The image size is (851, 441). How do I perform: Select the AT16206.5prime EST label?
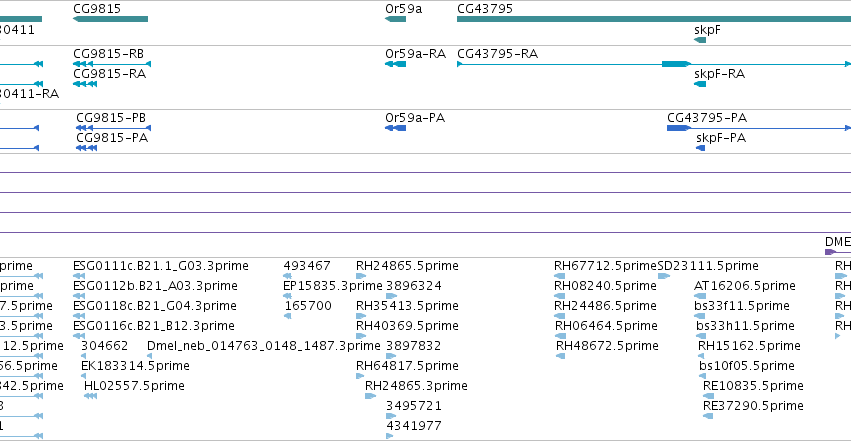tap(745, 286)
